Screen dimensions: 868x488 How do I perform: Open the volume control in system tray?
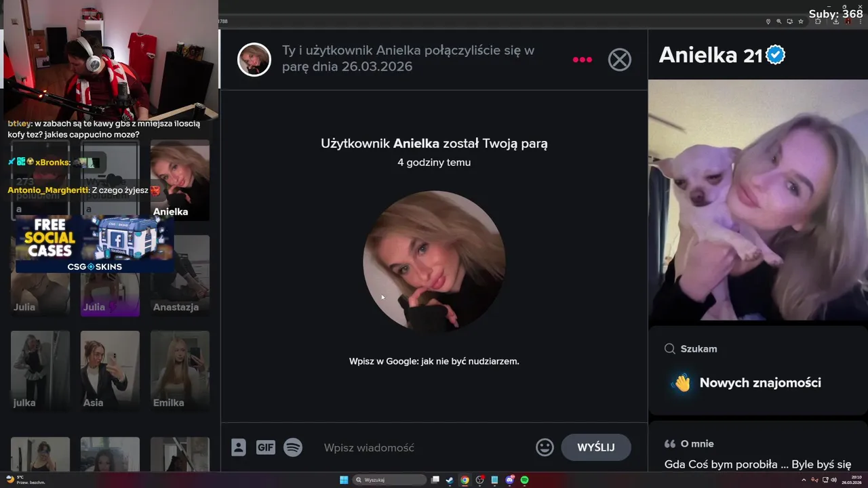tap(834, 480)
